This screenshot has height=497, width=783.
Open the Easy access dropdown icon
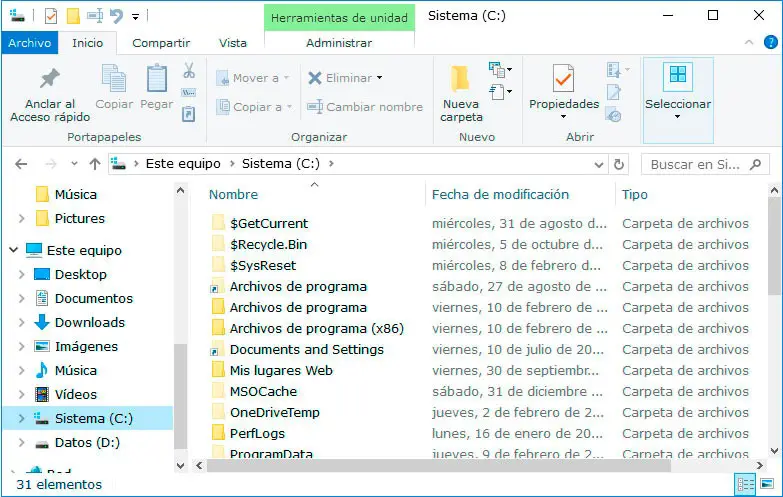point(500,92)
